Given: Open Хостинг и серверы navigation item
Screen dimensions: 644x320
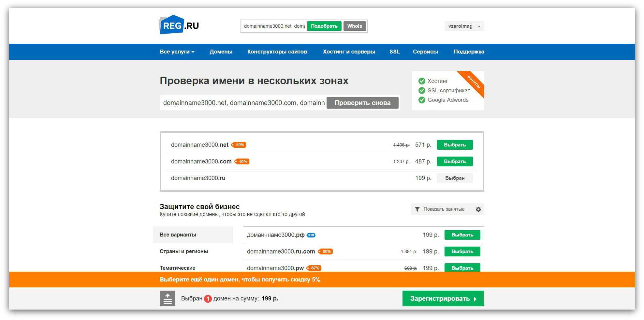Looking at the screenshot, I should coord(349,52).
